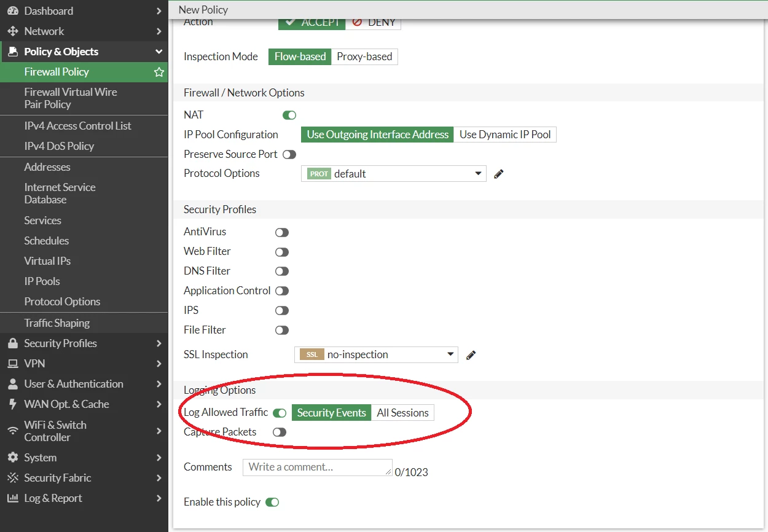Expand the Network menu chevron

(159, 31)
